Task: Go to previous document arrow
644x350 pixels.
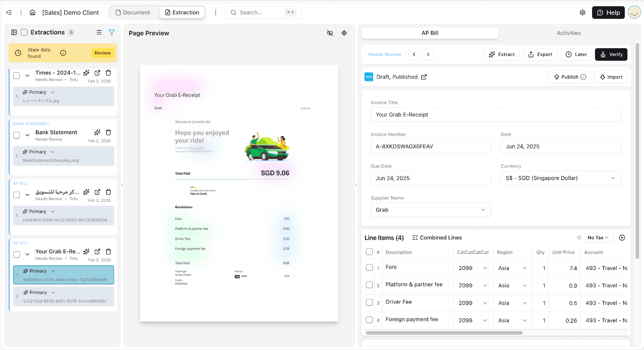Action: point(414,54)
